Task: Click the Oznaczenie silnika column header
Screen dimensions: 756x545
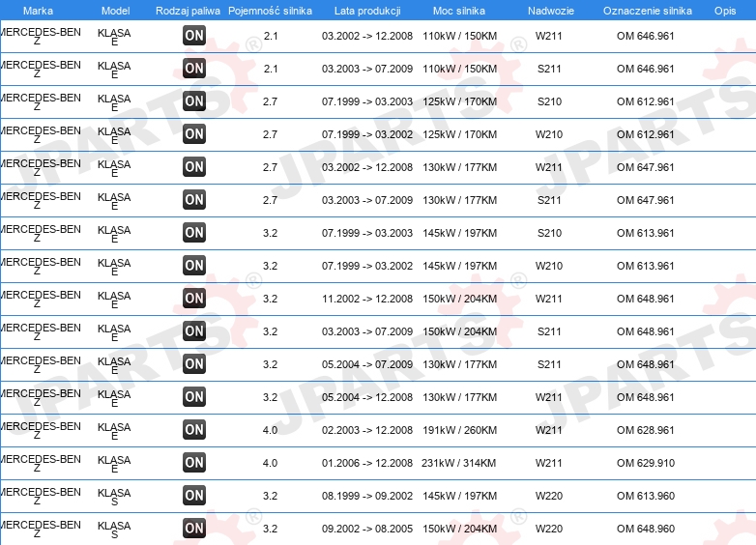Action: [648, 11]
